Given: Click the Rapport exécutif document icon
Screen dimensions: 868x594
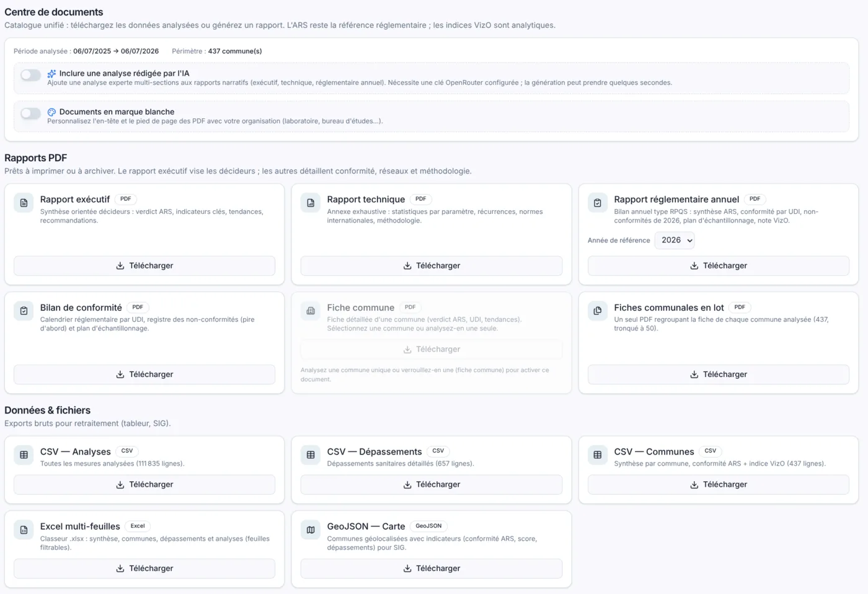Looking at the screenshot, I should pos(24,203).
